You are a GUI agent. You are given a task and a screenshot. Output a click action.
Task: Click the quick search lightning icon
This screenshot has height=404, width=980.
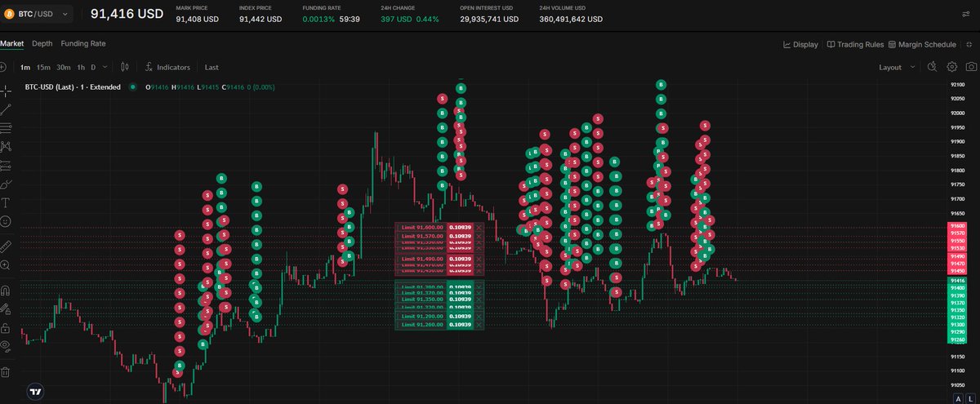[933, 67]
